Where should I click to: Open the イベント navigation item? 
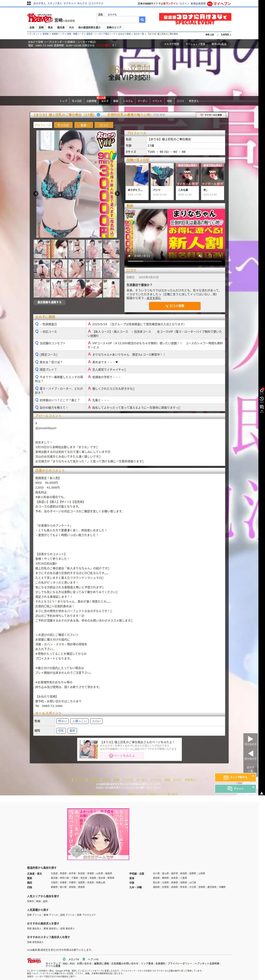pyautogui.click(x=157, y=101)
